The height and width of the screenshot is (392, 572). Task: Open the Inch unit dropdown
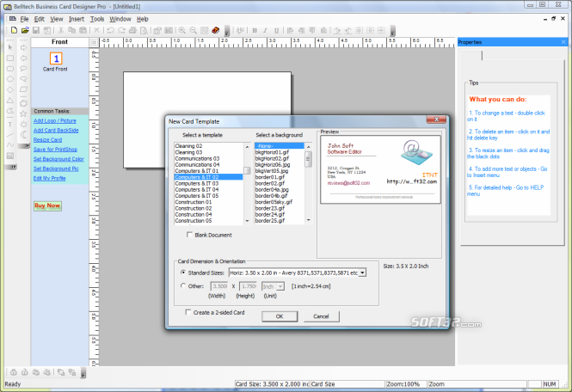(x=280, y=286)
